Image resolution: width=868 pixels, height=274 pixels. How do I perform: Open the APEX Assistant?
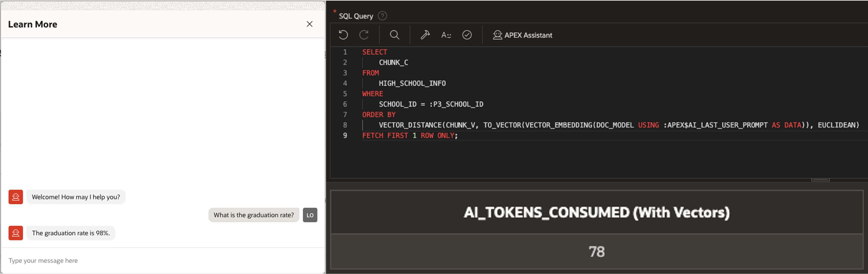(522, 35)
